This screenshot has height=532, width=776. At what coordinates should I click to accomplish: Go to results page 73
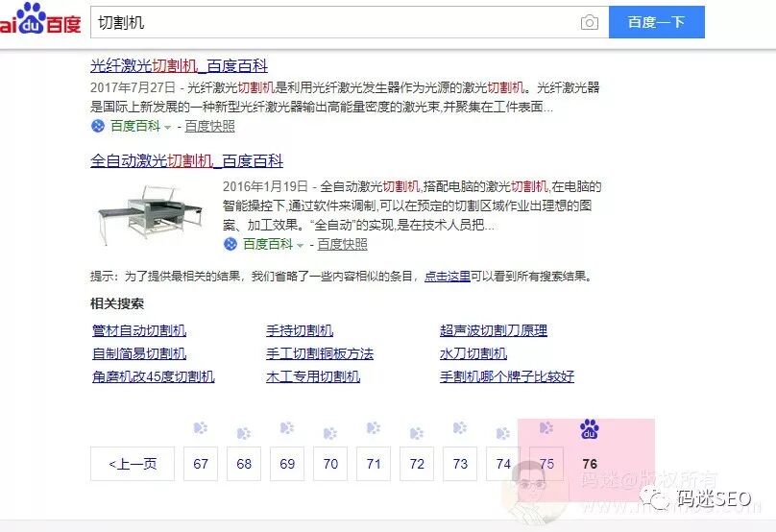coord(460,464)
